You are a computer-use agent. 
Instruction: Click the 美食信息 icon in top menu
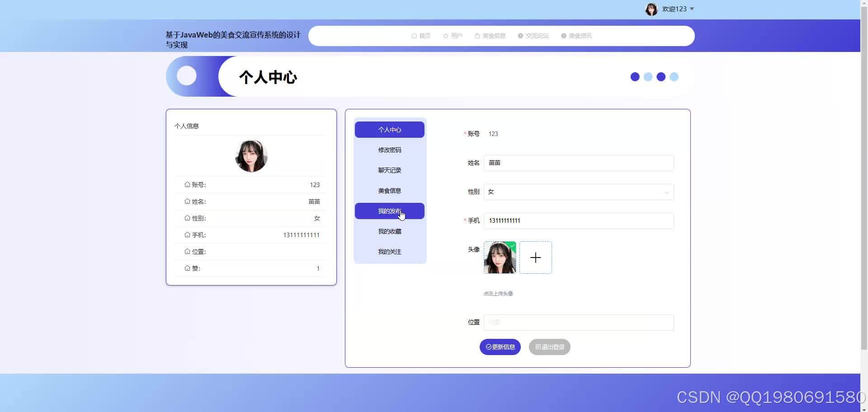[x=476, y=36]
